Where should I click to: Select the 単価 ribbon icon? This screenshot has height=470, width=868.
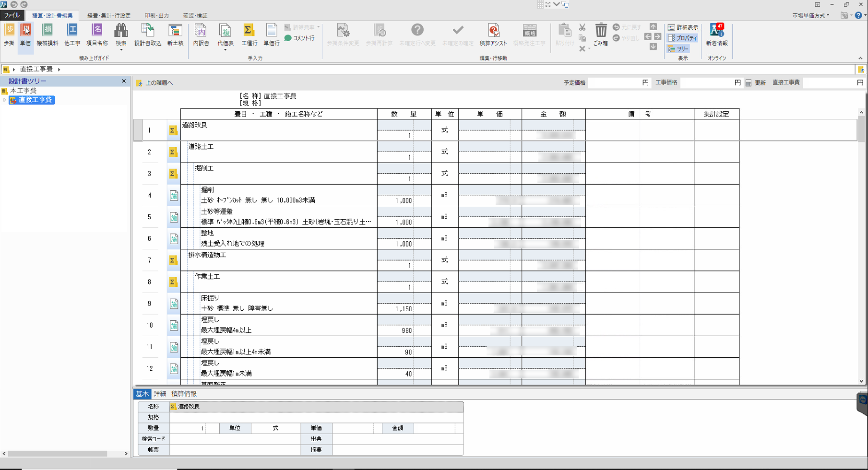[25, 34]
